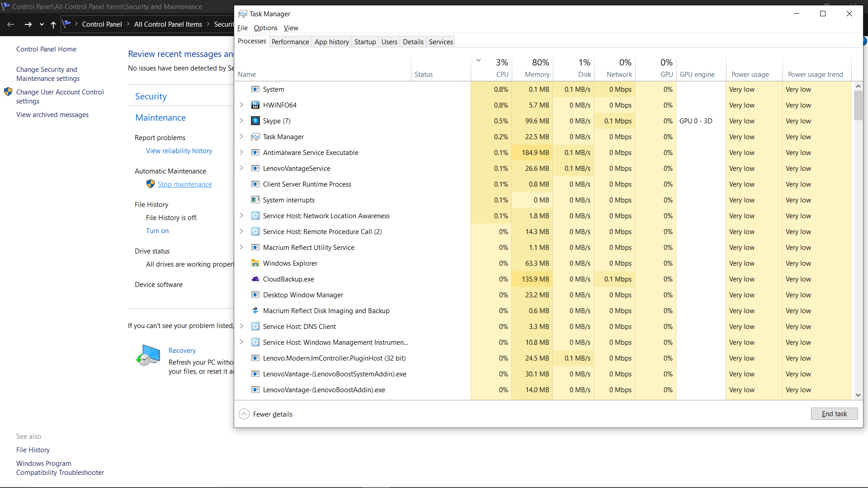Click the CloudBackup.exe process icon
The height and width of the screenshot is (488, 868).
[x=255, y=279]
